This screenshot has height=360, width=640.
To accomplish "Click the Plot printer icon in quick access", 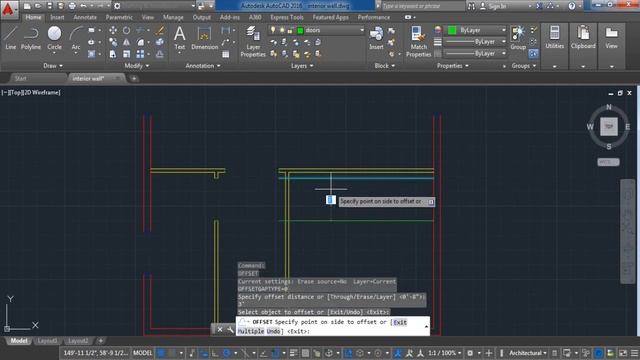I will [x=72, y=6].
